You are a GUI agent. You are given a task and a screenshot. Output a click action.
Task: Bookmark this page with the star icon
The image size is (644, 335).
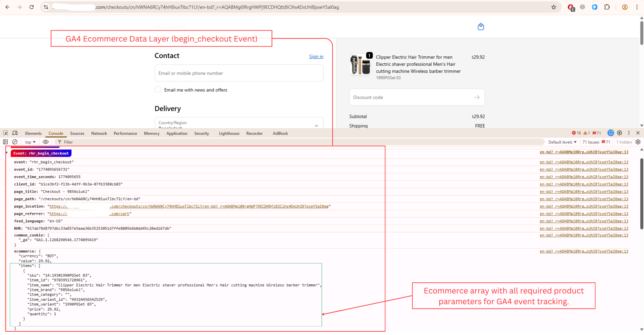tap(554, 7)
